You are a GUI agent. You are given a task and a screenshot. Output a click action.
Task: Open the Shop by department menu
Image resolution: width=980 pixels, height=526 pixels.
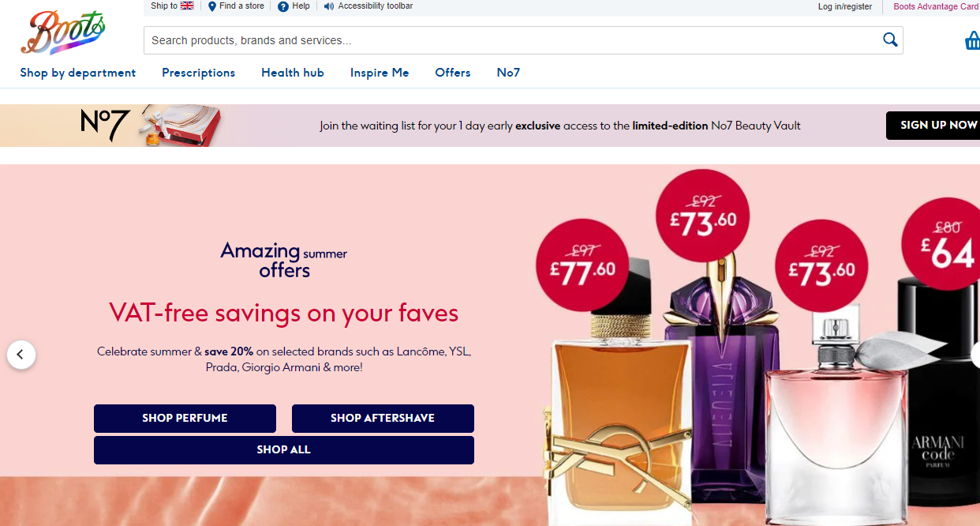point(78,73)
